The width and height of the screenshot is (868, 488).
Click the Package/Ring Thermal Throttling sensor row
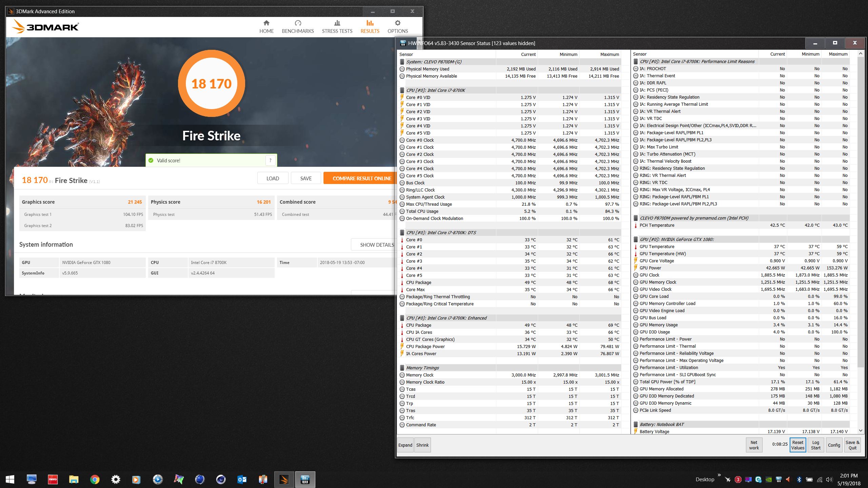point(438,296)
